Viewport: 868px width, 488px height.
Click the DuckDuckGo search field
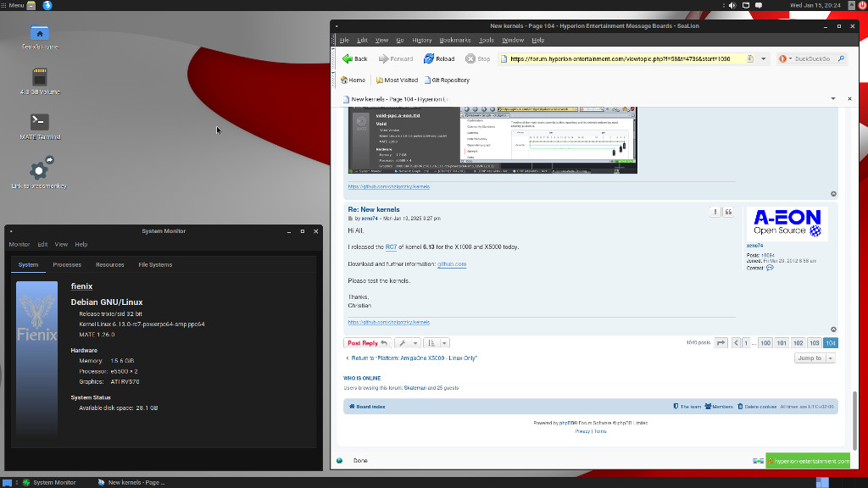click(812, 58)
